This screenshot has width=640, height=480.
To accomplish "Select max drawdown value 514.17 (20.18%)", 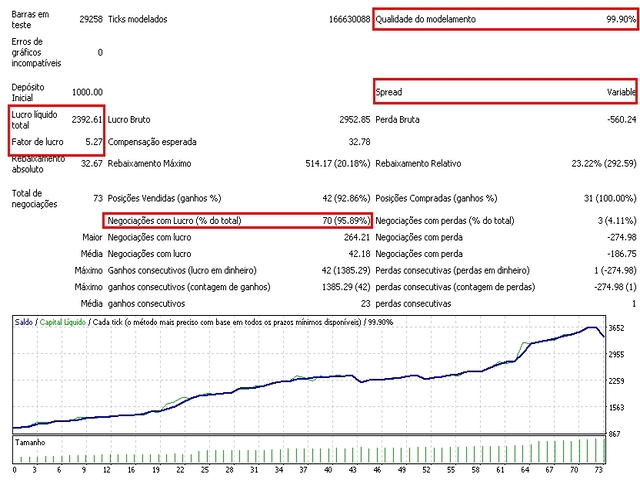I will click(338, 164).
